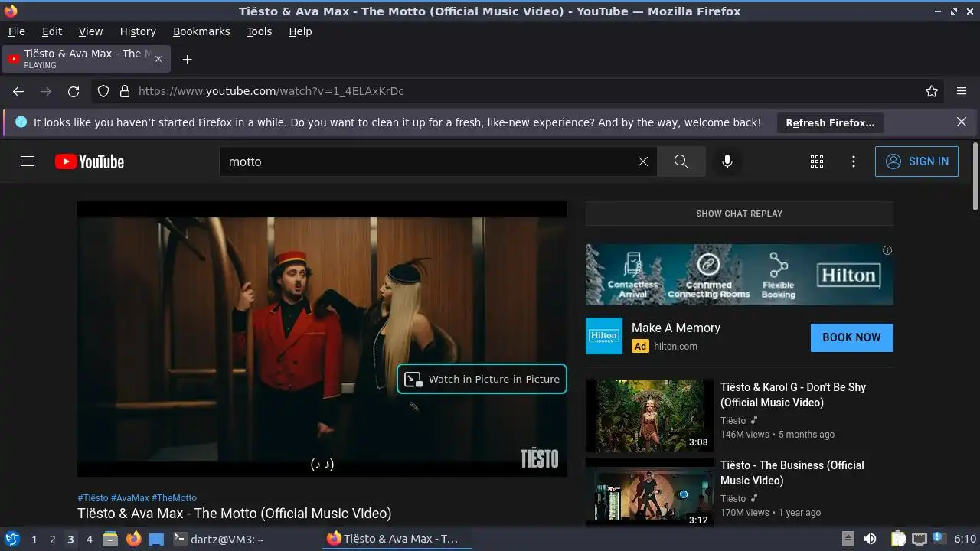
Task: Launch Firefox from the taskbar quick launcher
Action: point(133,539)
